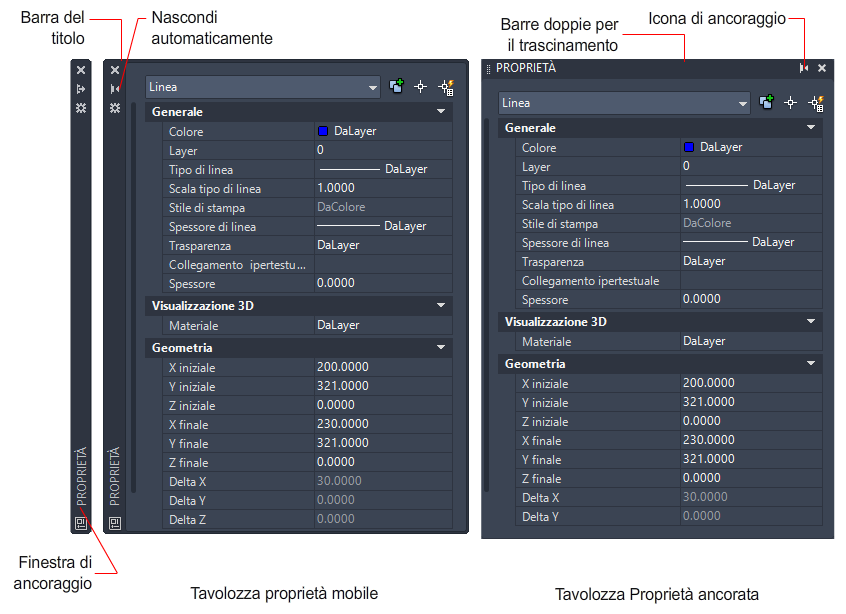
Task: Click the Toggle PICKADD icon in floating palette
Action: (397, 86)
